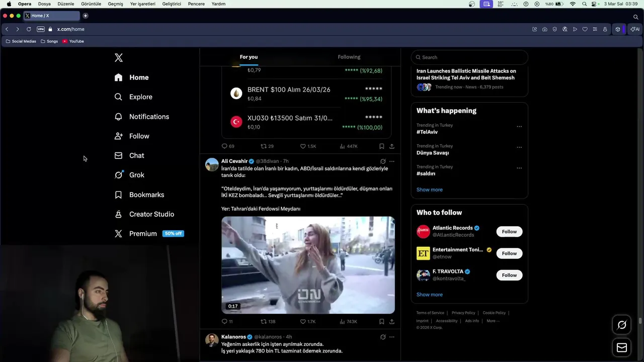
Task: Like Ali Cevahir's post with 1.7K likes
Action: (x=308, y=321)
